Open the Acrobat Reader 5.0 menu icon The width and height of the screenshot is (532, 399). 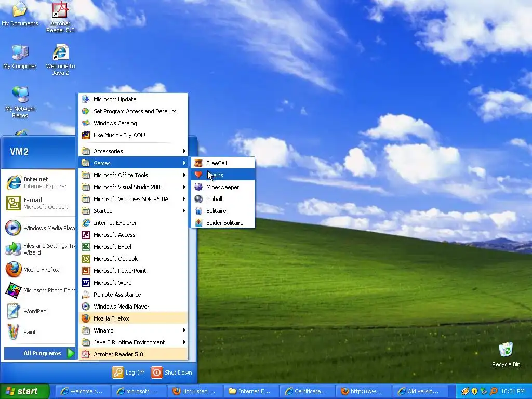tap(86, 354)
